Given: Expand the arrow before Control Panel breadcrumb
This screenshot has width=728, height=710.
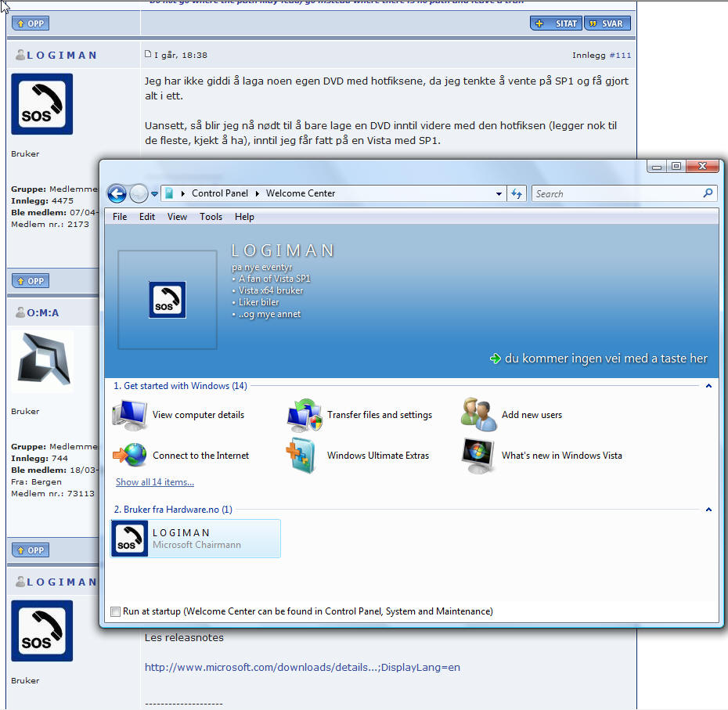Looking at the screenshot, I should [x=183, y=193].
